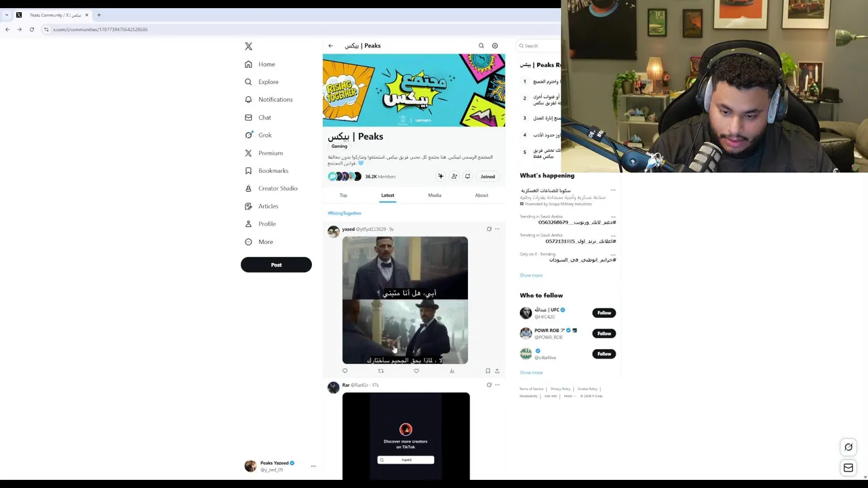Click the Grok sparkle icon beside Joined

pos(441,176)
